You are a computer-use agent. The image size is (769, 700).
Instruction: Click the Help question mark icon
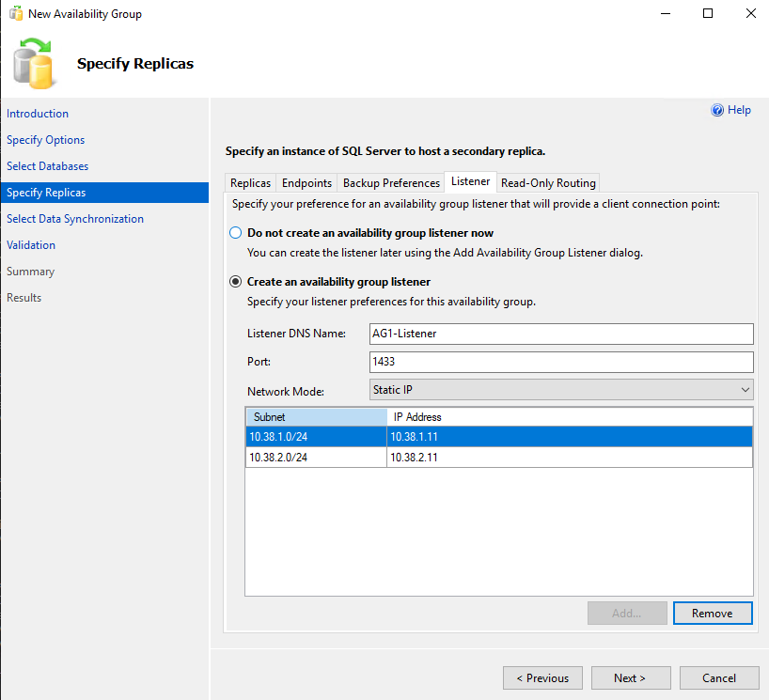point(717,110)
